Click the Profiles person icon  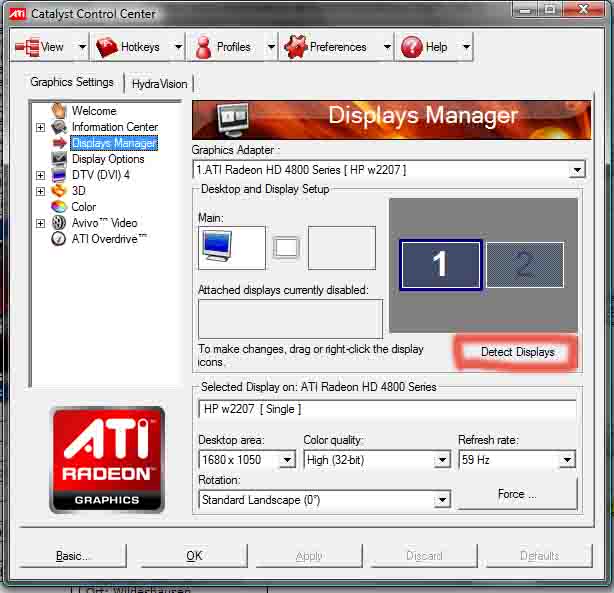(203, 47)
